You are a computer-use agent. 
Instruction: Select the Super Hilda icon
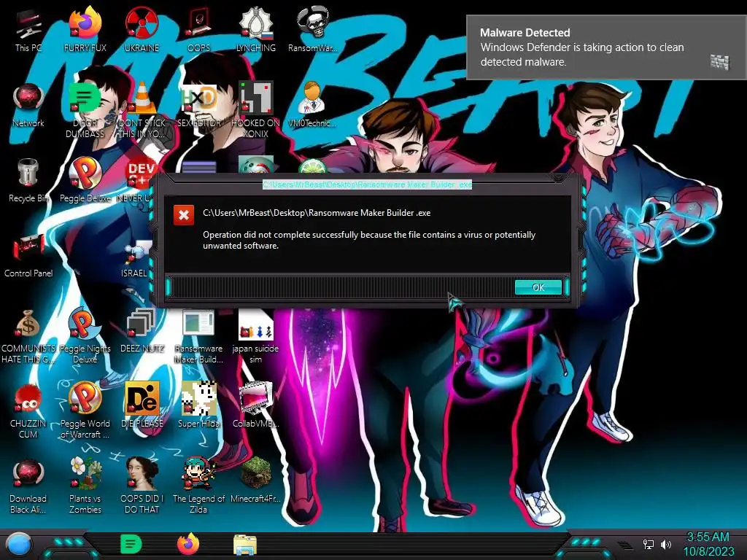click(198, 405)
